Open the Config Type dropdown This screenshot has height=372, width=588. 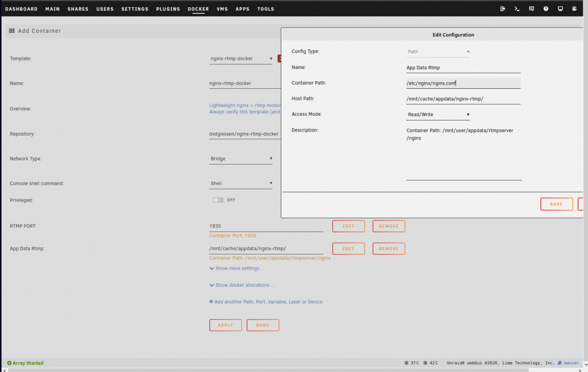[x=438, y=52]
